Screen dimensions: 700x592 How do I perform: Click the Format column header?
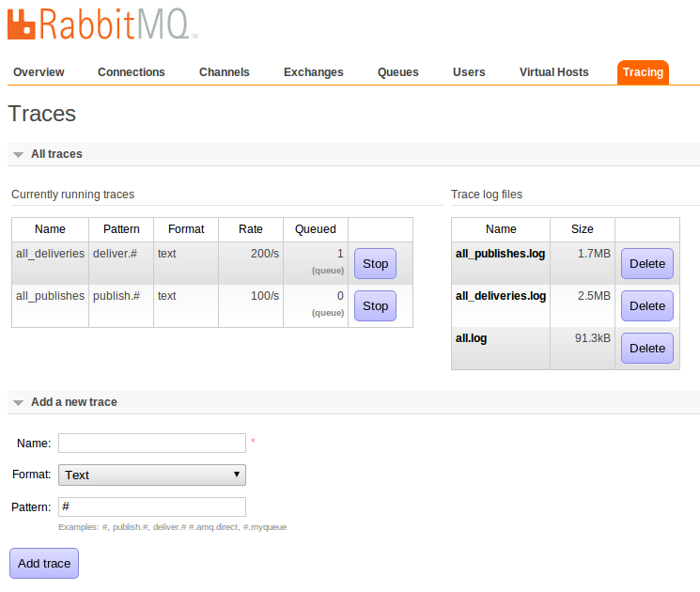pos(186,229)
